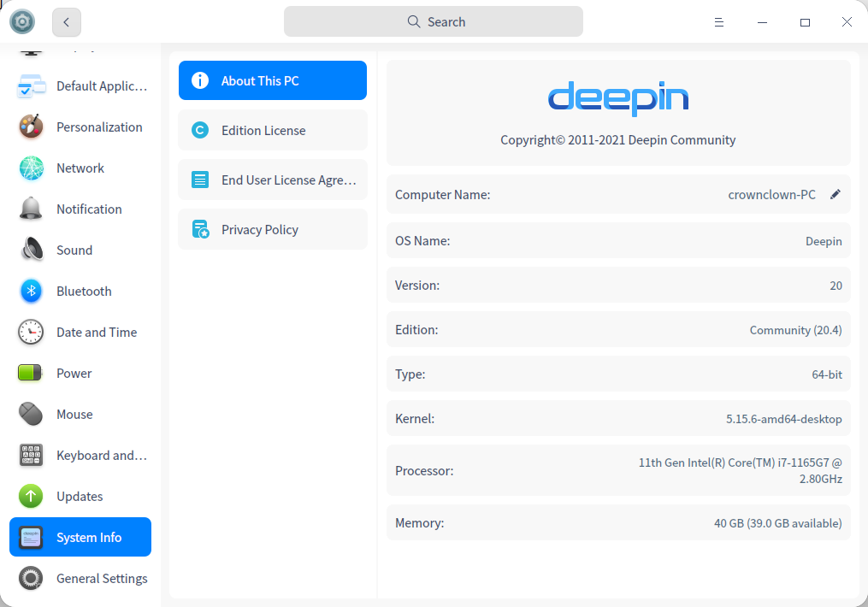Open Keyboard and Language icon

pyautogui.click(x=31, y=455)
